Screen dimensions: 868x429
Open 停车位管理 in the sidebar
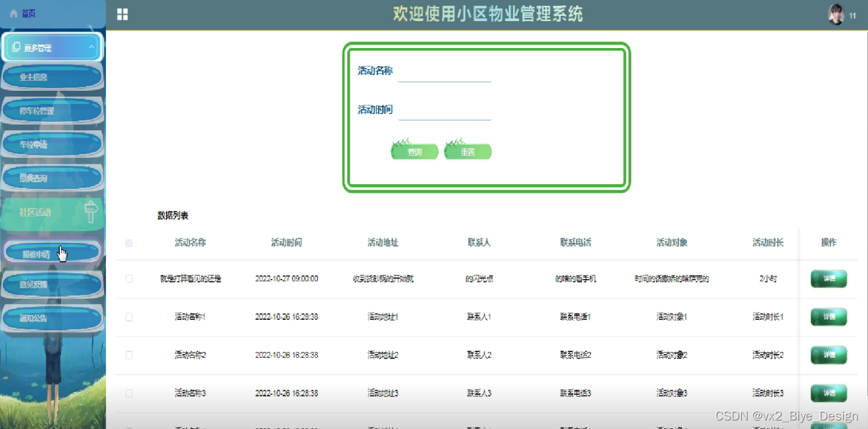(x=53, y=111)
